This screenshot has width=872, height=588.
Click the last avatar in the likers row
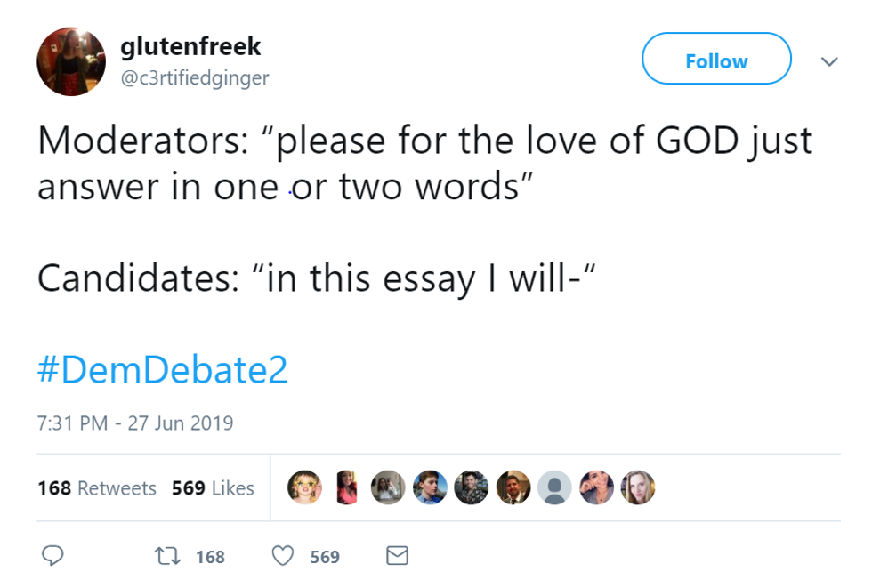click(638, 487)
